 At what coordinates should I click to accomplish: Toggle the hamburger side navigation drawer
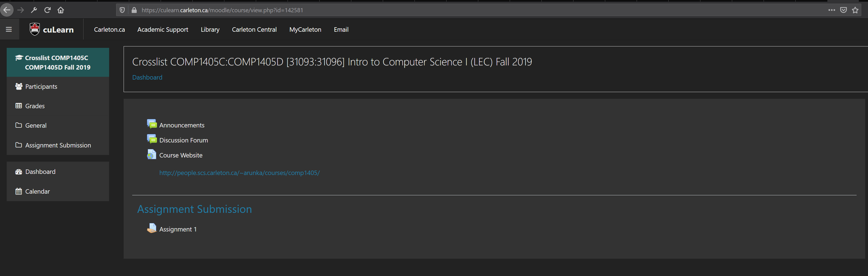point(9,29)
